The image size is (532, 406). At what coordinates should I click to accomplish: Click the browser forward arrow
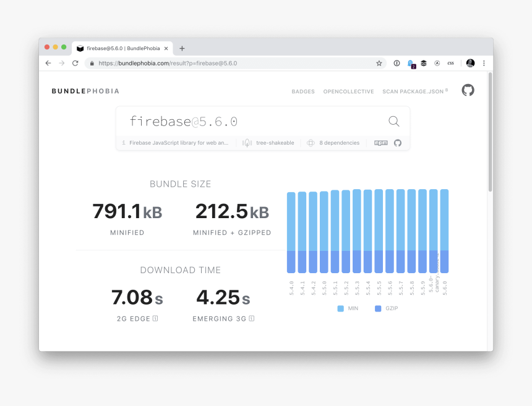(x=61, y=63)
